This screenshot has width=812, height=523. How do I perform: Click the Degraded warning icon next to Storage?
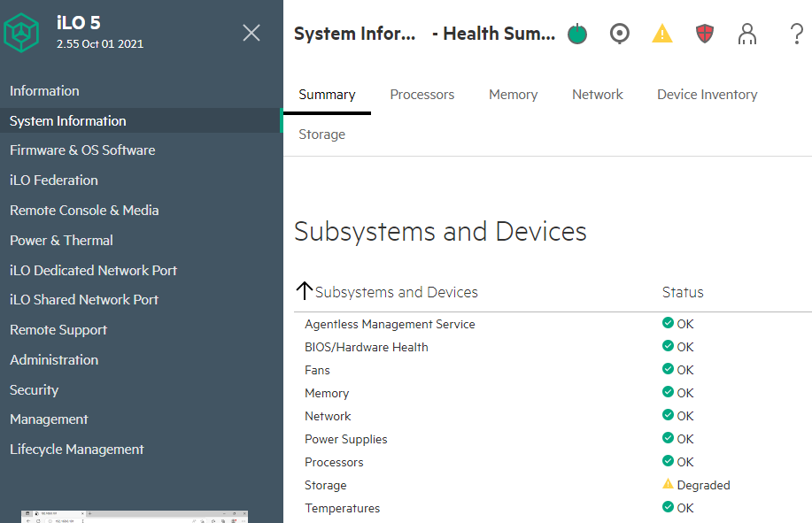coord(669,484)
